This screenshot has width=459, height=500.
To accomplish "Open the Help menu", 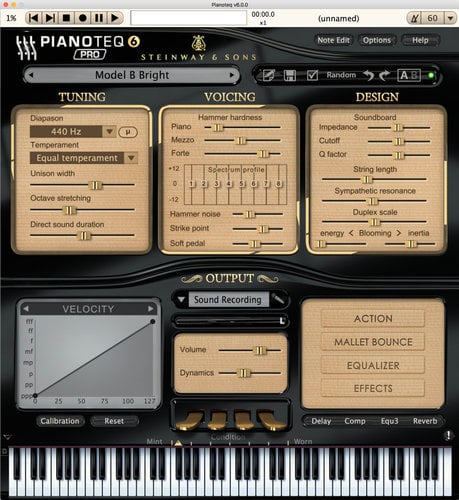I will point(420,40).
